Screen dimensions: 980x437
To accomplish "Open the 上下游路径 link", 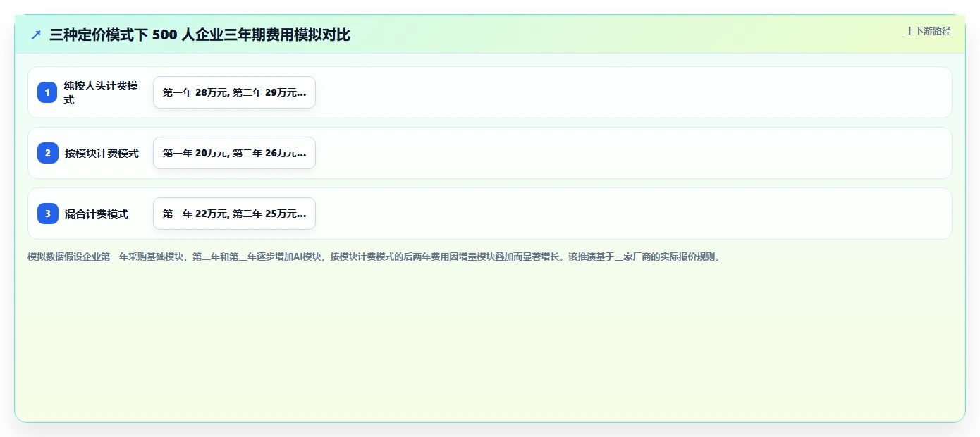I will [x=928, y=31].
